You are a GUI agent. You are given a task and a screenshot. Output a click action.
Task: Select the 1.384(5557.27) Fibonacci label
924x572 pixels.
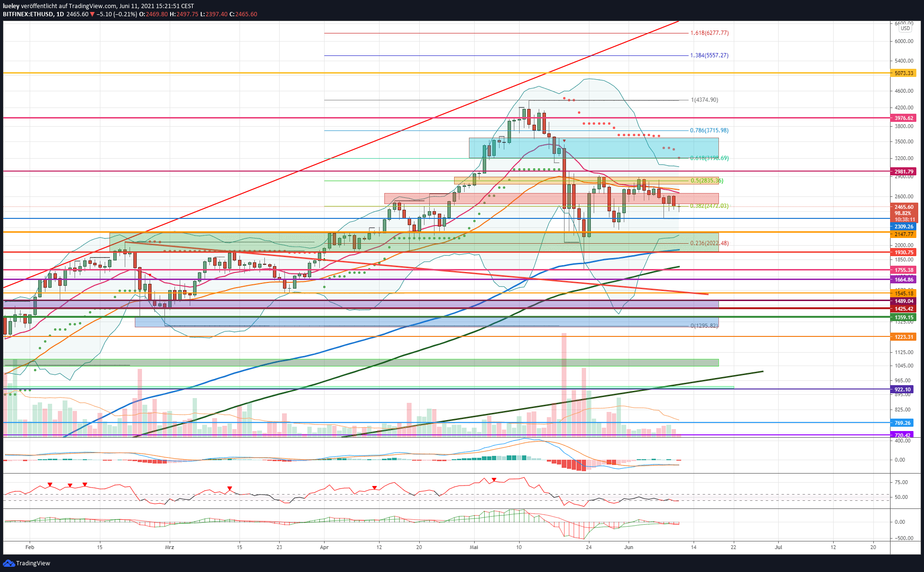pos(709,55)
